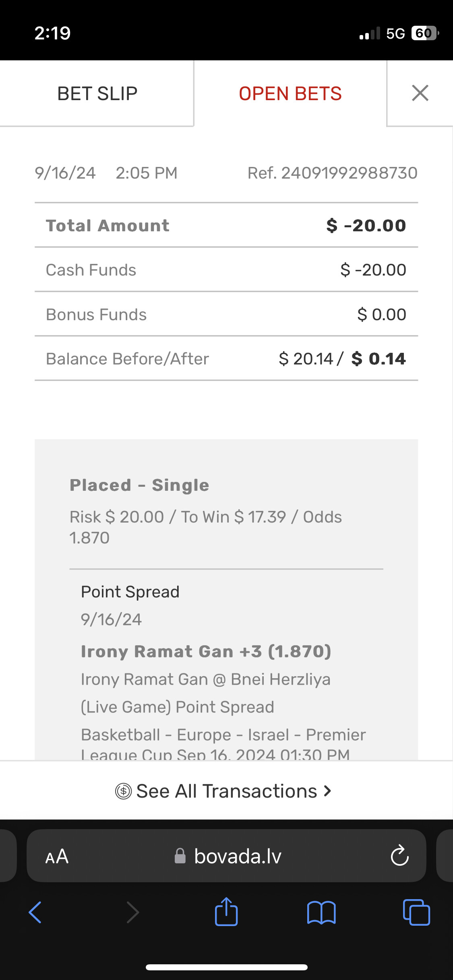Go back to the previous page

pos(35,912)
